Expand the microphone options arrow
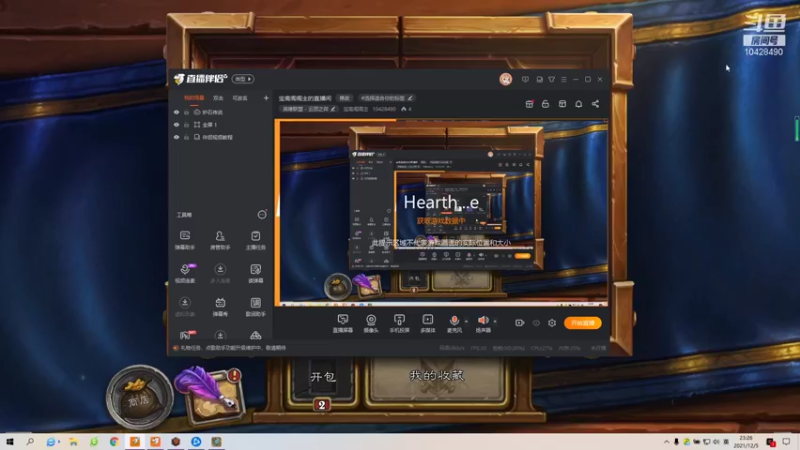 point(466,321)
